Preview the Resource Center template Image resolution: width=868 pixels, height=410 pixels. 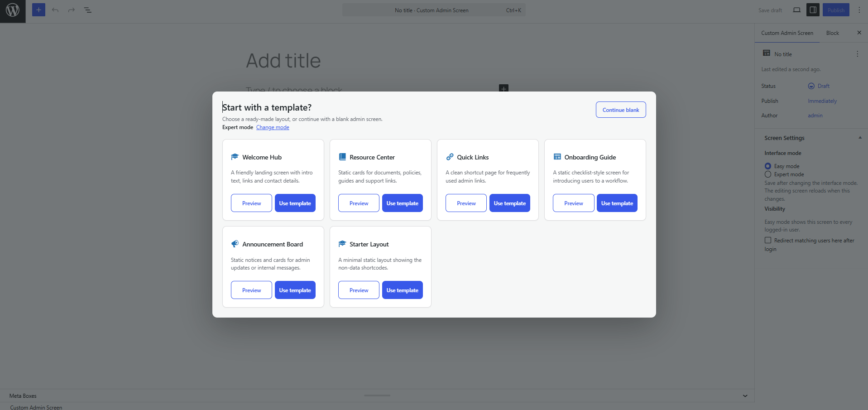point(359,203)
